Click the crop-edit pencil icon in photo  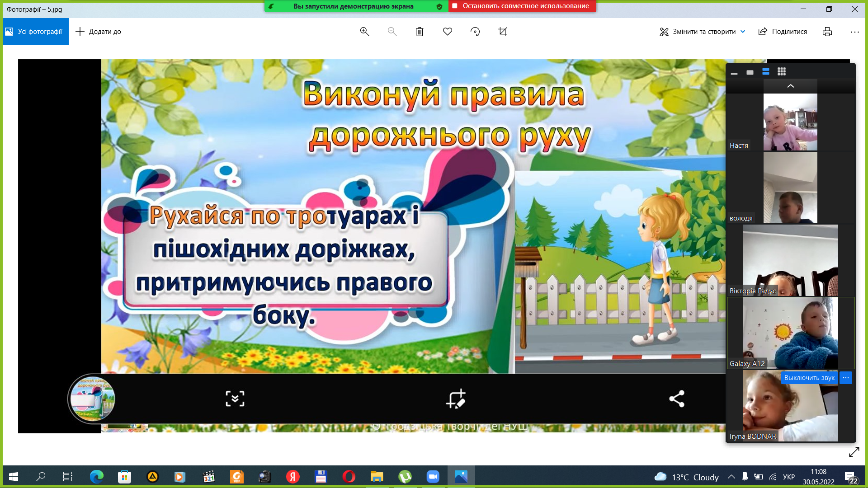456,399
